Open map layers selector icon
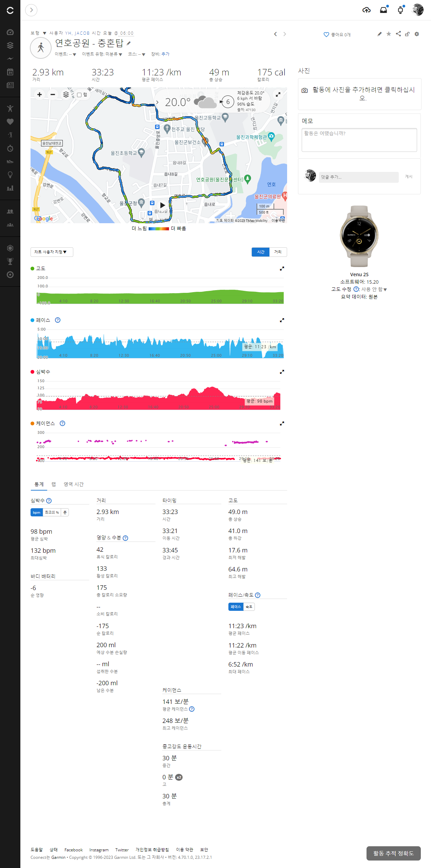 (x=66, y=95)
